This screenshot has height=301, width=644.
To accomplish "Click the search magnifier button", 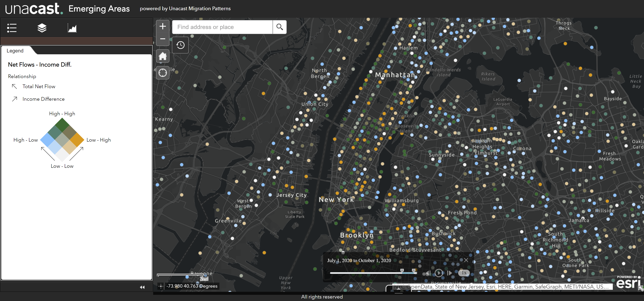I will [279, 27].
